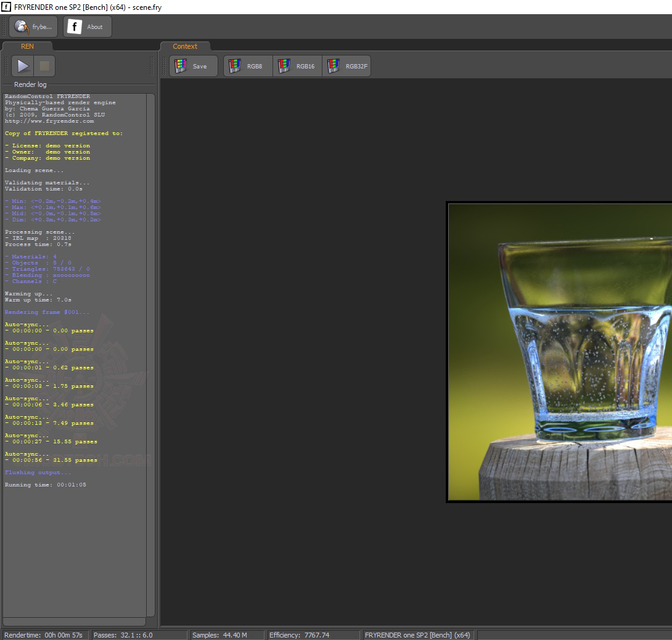The width and height of the screenshot is (672, 640).
Task: Switch to the Context tab
Action: 185,46
